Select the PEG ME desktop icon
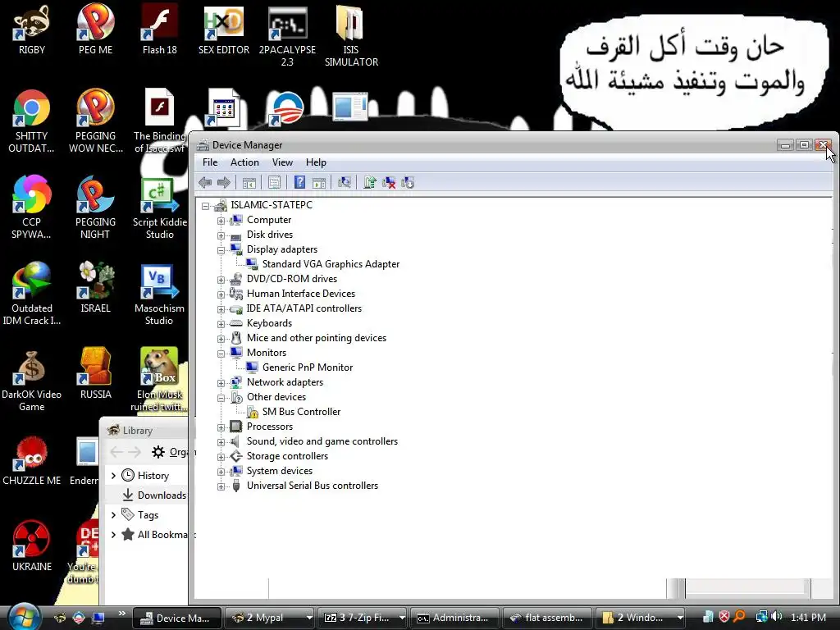The height and width of the screenshot is (630, 840). 95,30
